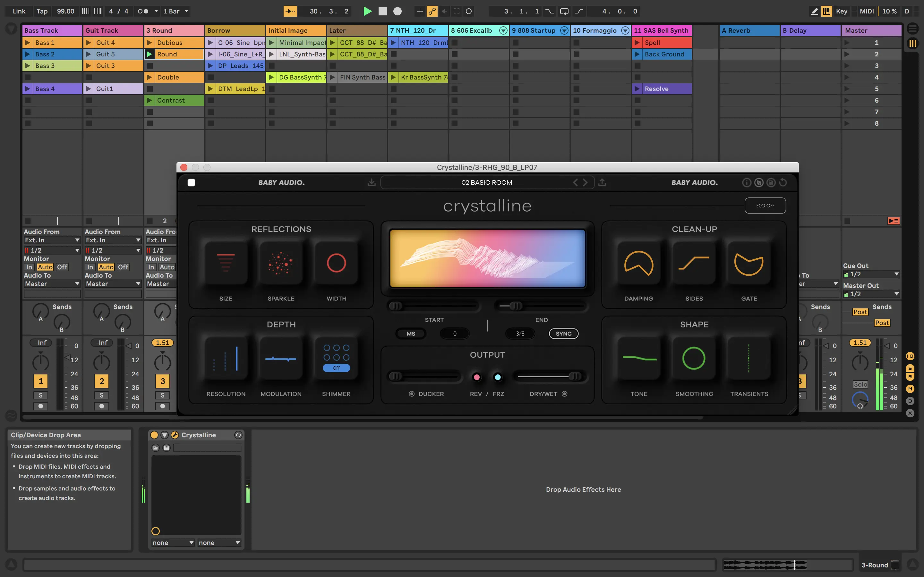Image resolution: width=924 pixels, height=577 pixels.
Task: Click the Modulation depth icon
Action: tap(281, 358)
